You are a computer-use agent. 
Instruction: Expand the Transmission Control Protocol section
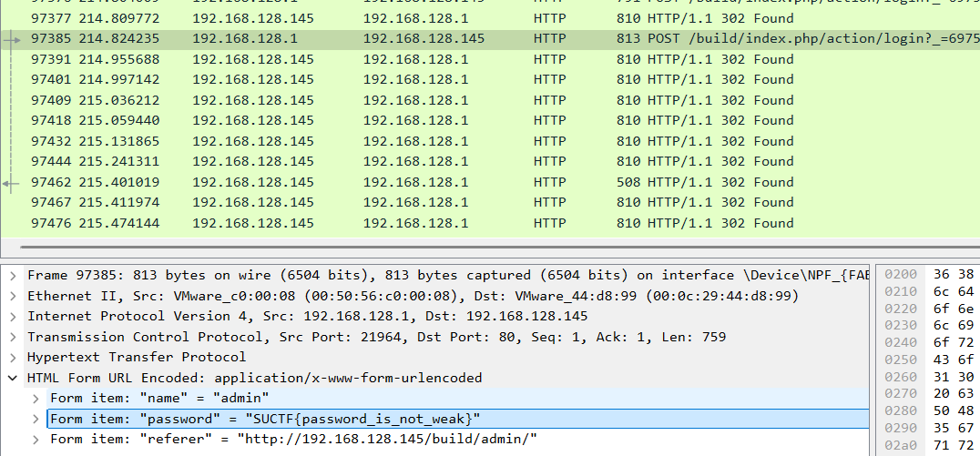[x=13, y=337]
